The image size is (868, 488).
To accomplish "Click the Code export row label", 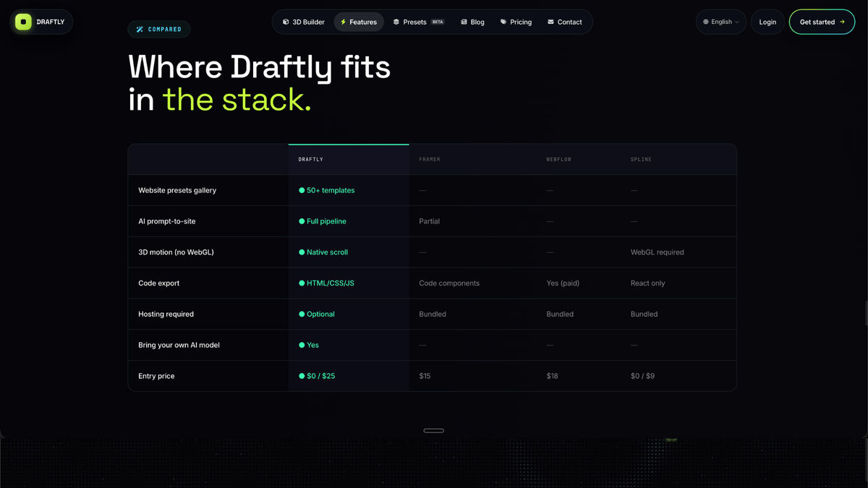I will click(x=158, y=283).
